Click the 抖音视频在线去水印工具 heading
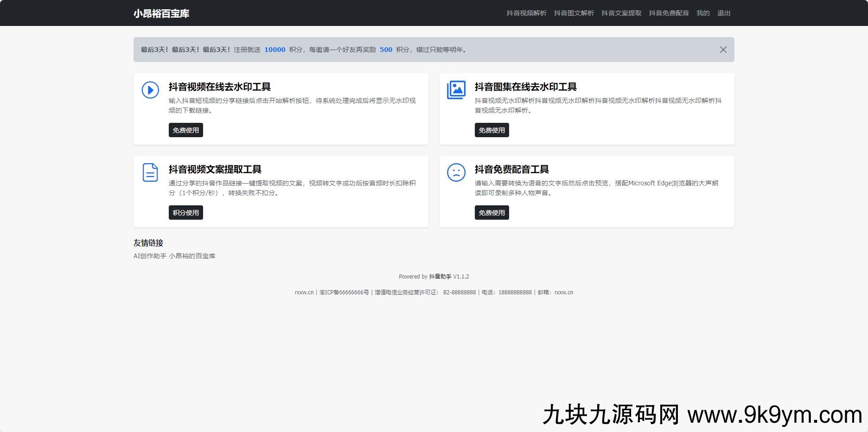Screen dimensions: 868x432 pos(219,87)
